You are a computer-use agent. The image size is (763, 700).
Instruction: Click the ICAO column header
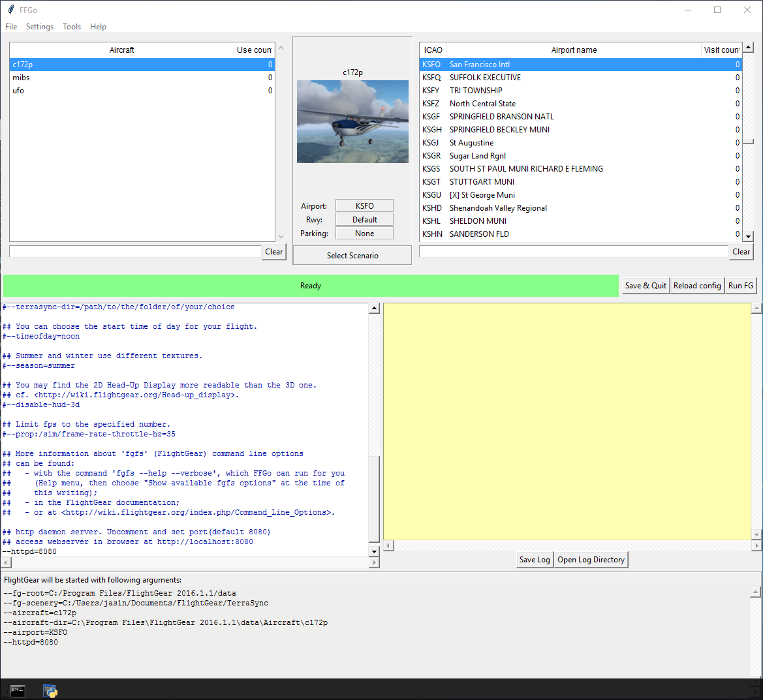tap(433, 50)
